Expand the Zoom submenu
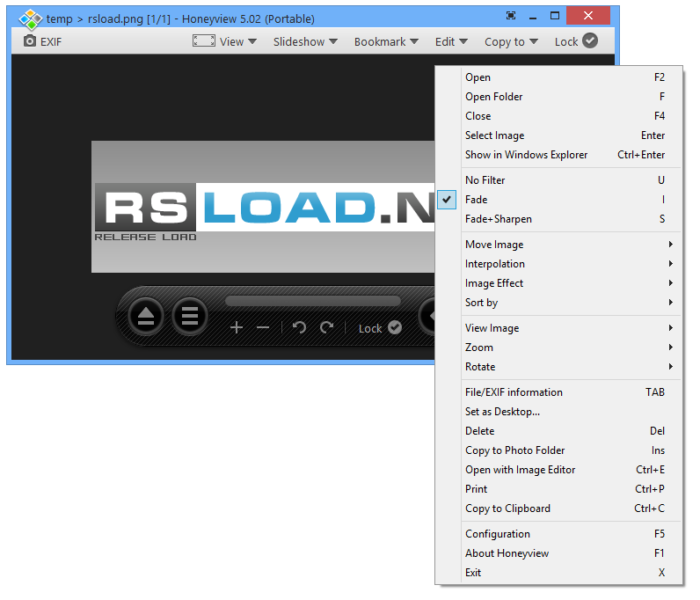Image resolution: width=700 pixels, height=600 pixels. point(559,348)
